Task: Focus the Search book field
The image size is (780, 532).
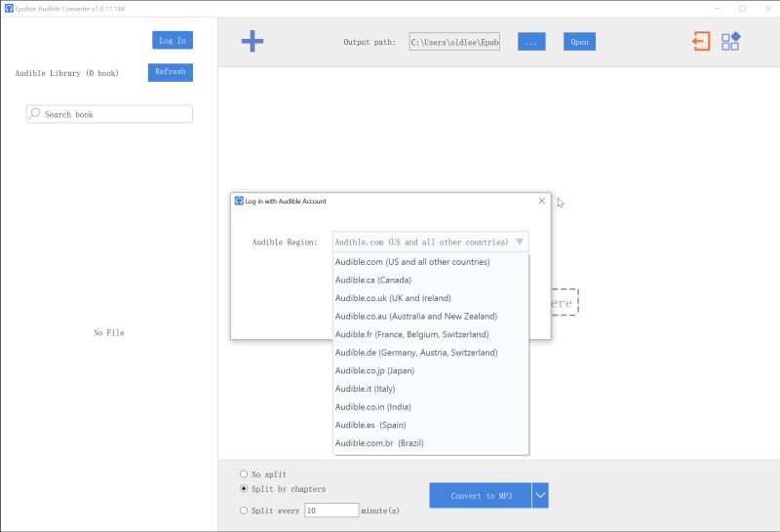Action: click(x=109, y=114)
